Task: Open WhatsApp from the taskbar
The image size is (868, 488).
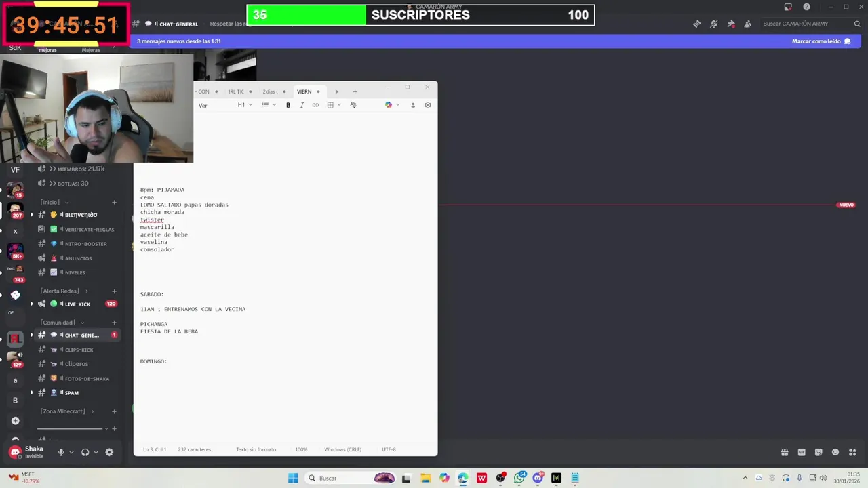Action: click(519, 478)
